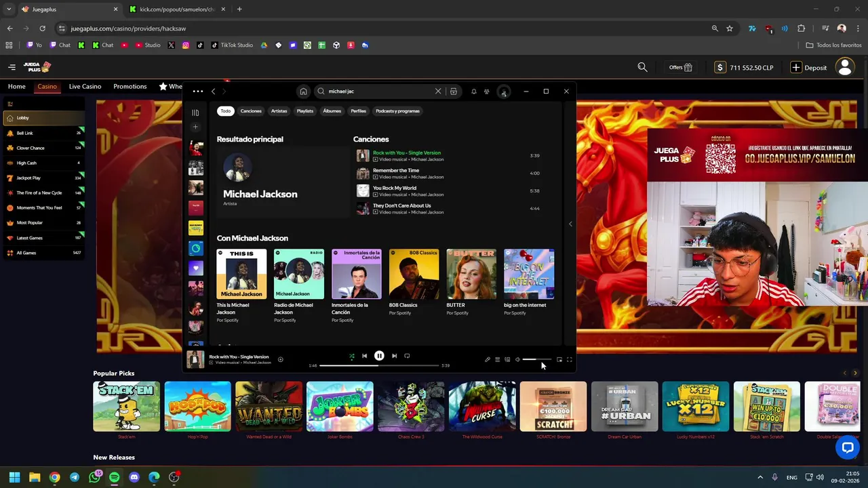This screenshot has height=488, width=868.
Task: Show hidden tray icons chevron
Action: pos(760,477)
